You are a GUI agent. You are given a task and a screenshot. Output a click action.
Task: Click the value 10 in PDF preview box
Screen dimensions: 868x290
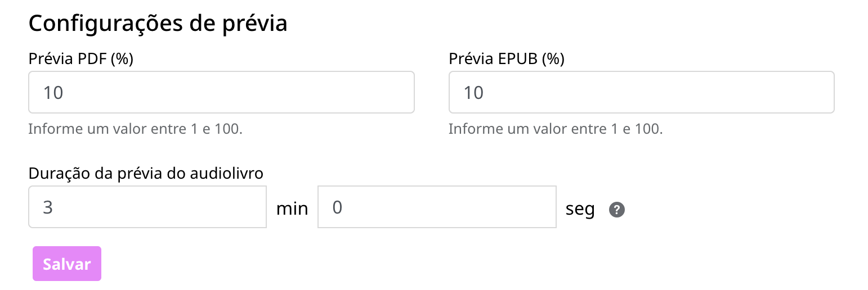coord(53,92)
